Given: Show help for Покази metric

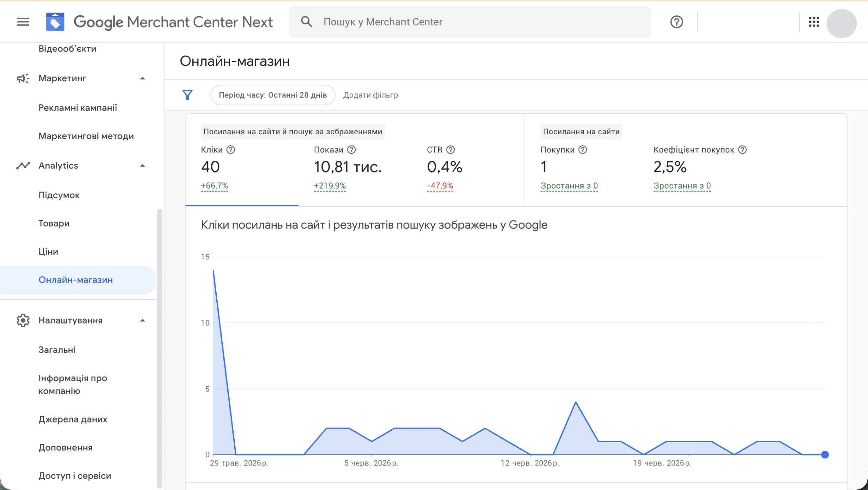Looking at the screenshot, I should [x=352, y=150].
